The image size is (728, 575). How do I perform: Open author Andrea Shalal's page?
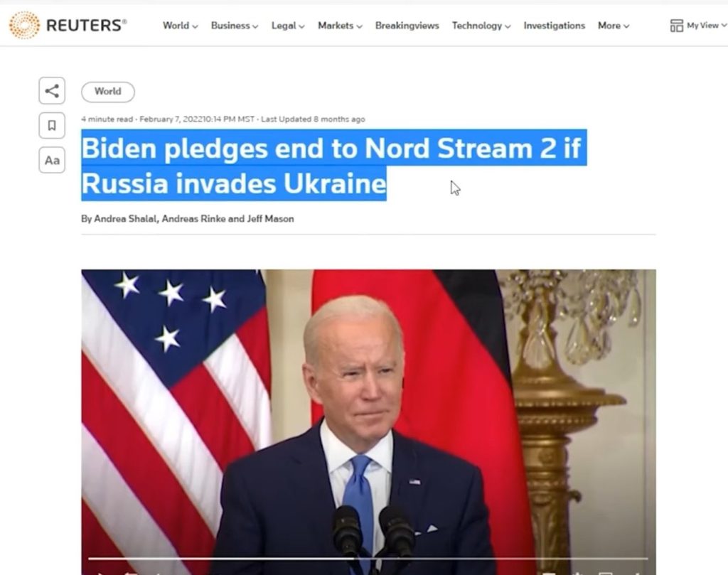(x=126, y=219)
